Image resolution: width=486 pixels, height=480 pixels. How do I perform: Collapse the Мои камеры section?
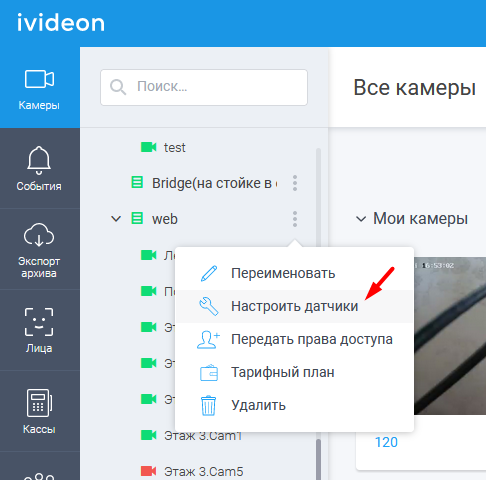click(361, 219)
